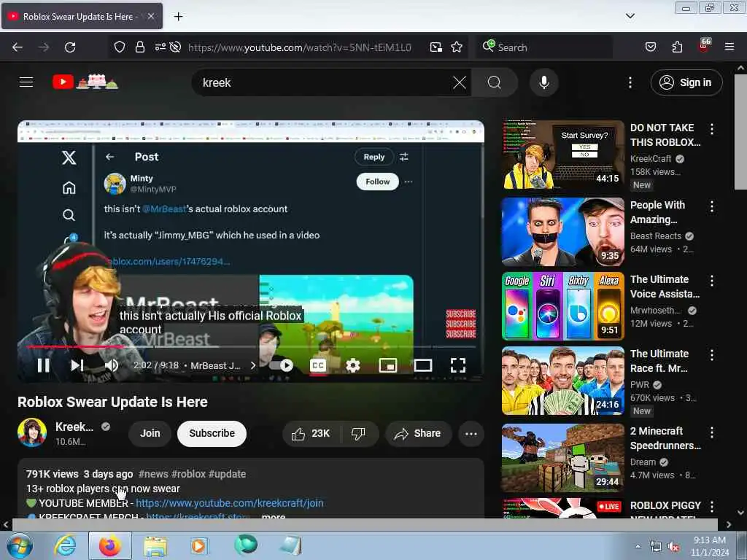The image size is (747, 560).
Task: Toggle autoplay switch in player
Action: (282, 365)
